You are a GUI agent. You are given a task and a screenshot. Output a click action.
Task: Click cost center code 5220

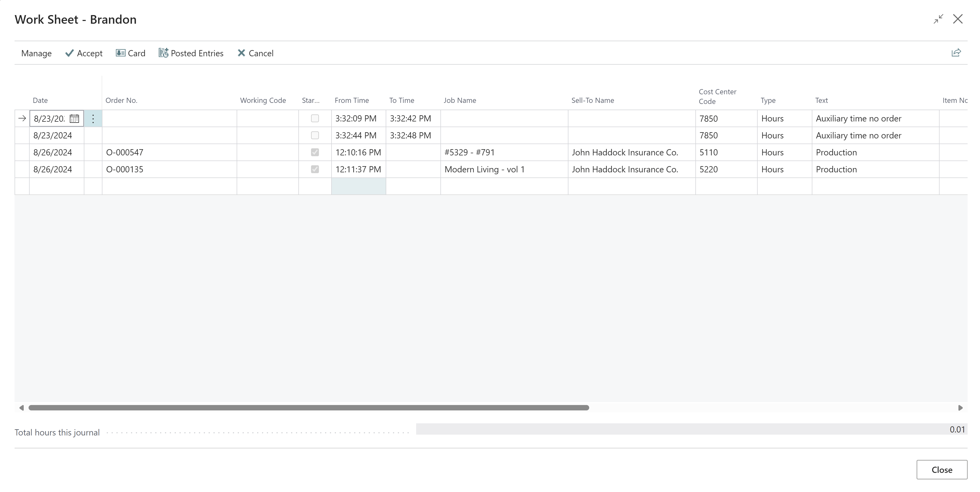(726, 169)
